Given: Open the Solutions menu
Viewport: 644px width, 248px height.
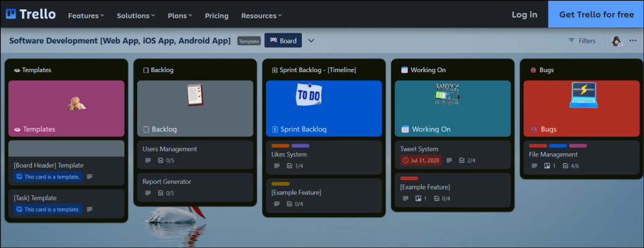Looking at the screenshot, I should click(136, 16).
